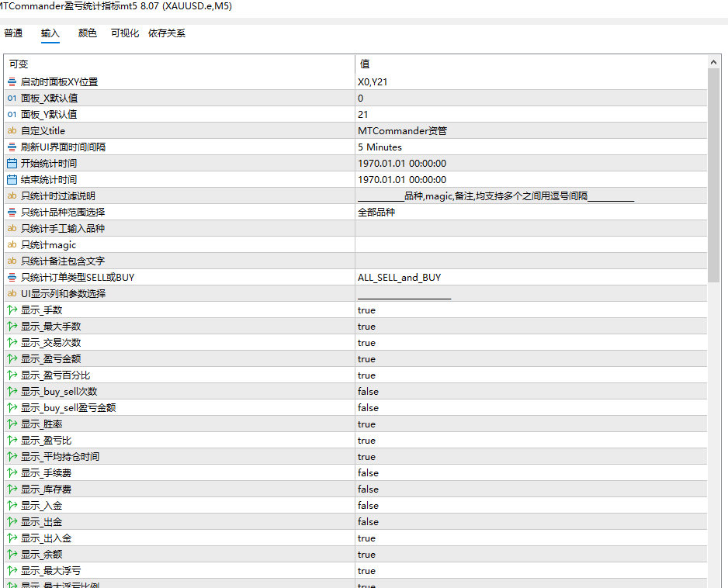Click the bool icon beside 显示_胜率
This screenshot has width=728, height=588.
point(12,424)
